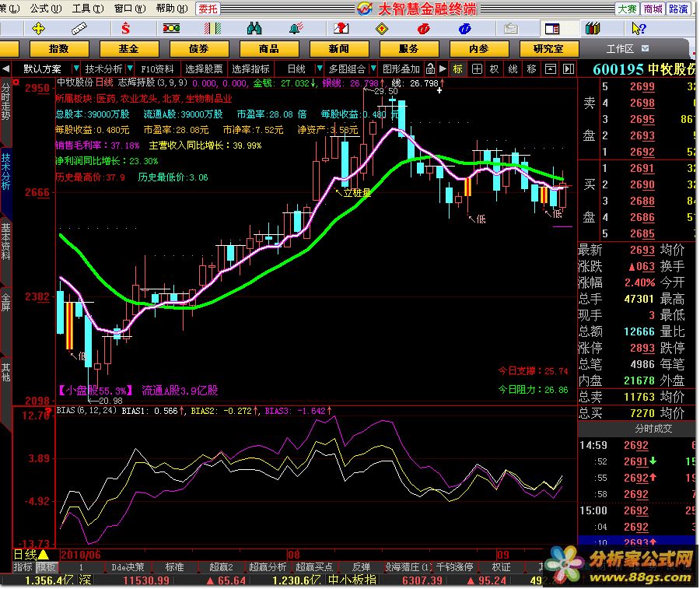Click the F10资料 toolbar button
The width and height of the screenshot is (700, 589).
[x=157, y=69]
